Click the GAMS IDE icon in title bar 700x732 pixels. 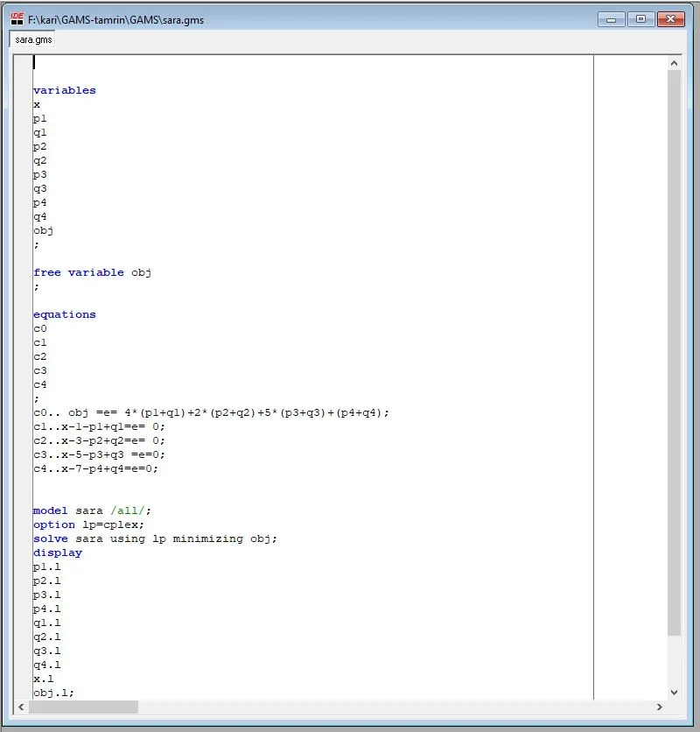coord(17,18)
